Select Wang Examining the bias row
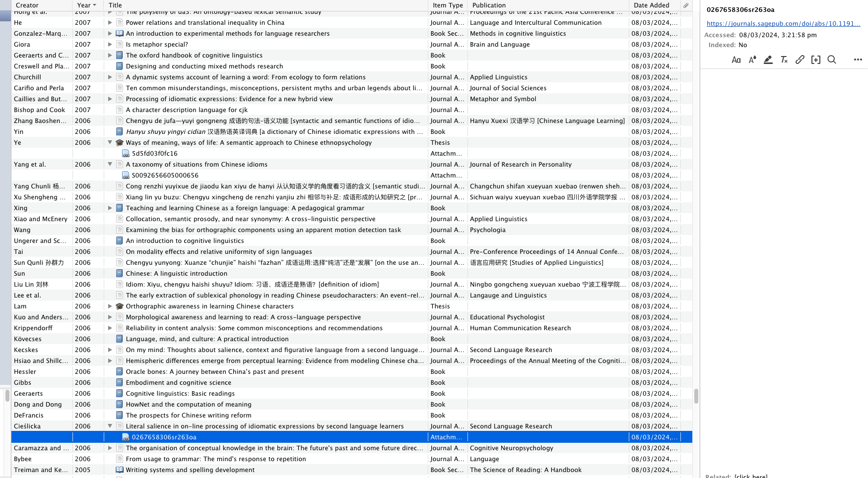 pyautogui.click(x=352, y=230)
